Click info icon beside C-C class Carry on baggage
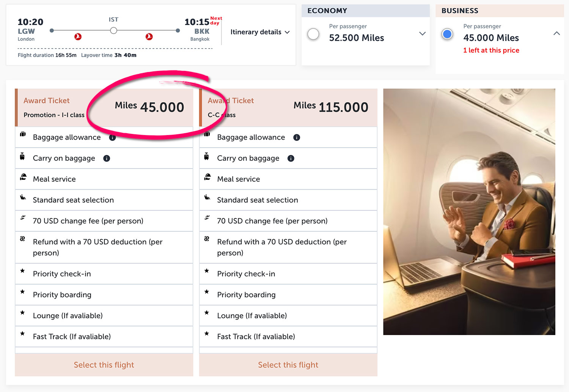Viewport: 569px width, 392px height. click(x=291, y=158)
